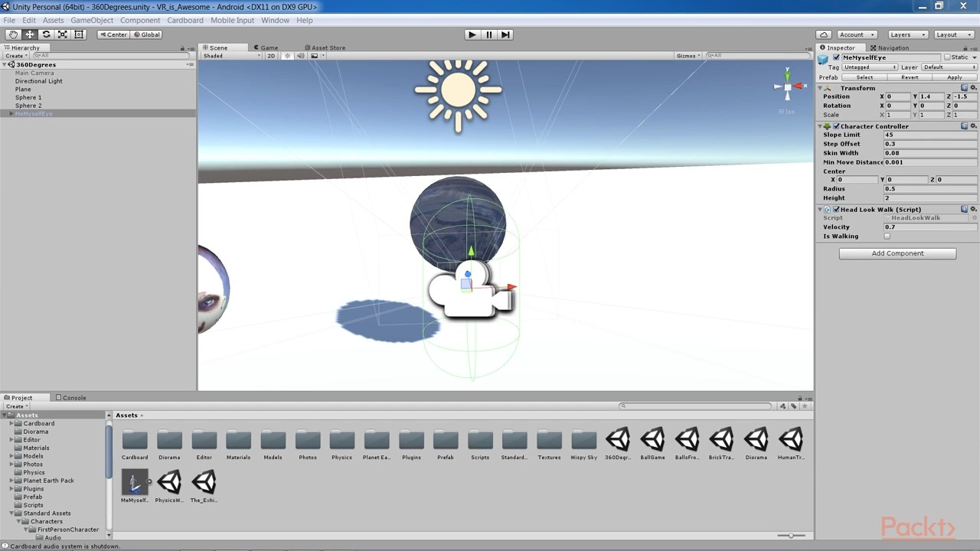Image resolution: width=980 pixels, height=551 pixels.
Task: Select the Rotate tool in toolbar
Action: click(x=46, y=34)
